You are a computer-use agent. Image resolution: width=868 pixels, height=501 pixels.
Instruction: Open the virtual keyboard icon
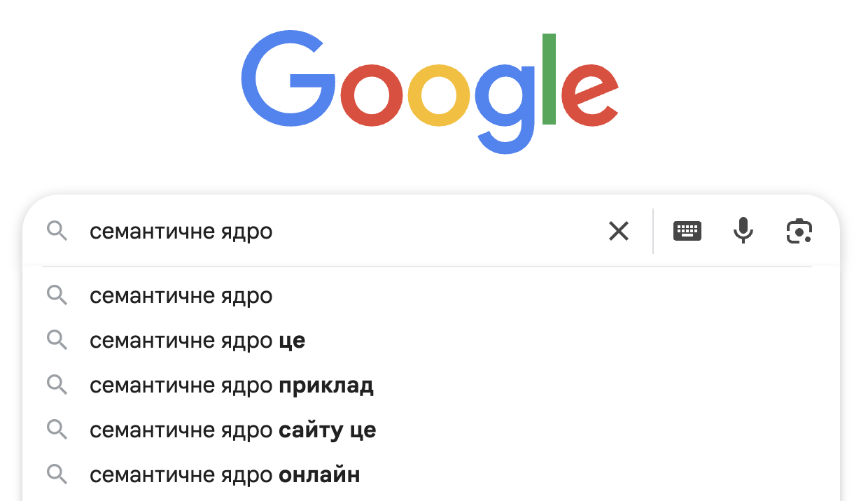click(687, 231)
